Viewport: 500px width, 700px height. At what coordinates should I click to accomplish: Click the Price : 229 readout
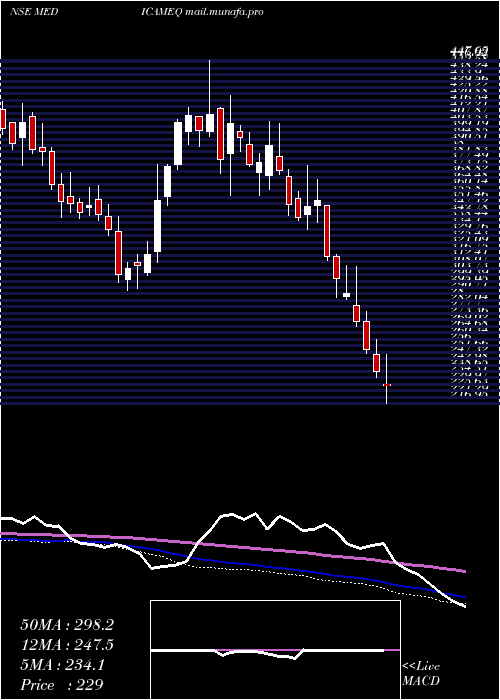[62, 685]
